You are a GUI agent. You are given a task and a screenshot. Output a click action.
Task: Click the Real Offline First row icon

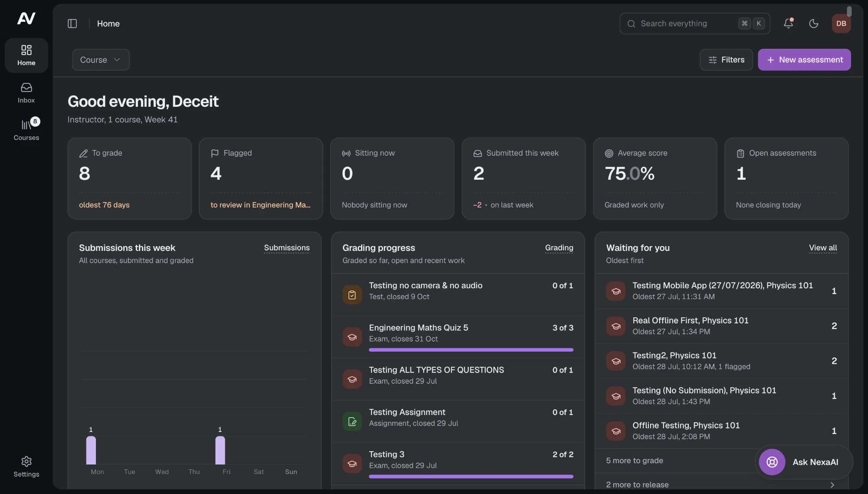(x=615, y=326)
